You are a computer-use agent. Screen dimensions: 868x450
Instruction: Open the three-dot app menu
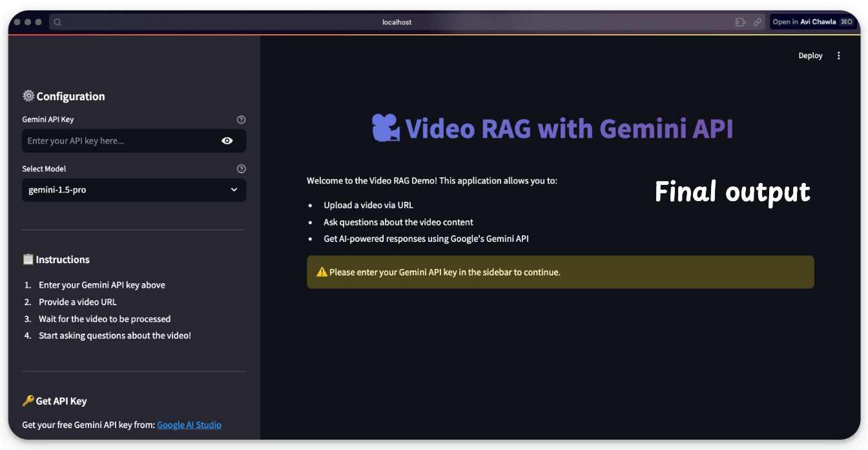point(839,56)
